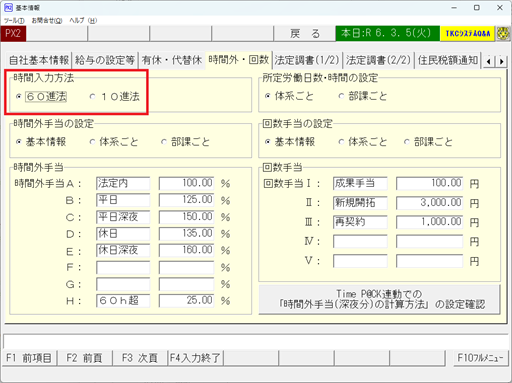Click the 60h超 name field

coord(123,301)
